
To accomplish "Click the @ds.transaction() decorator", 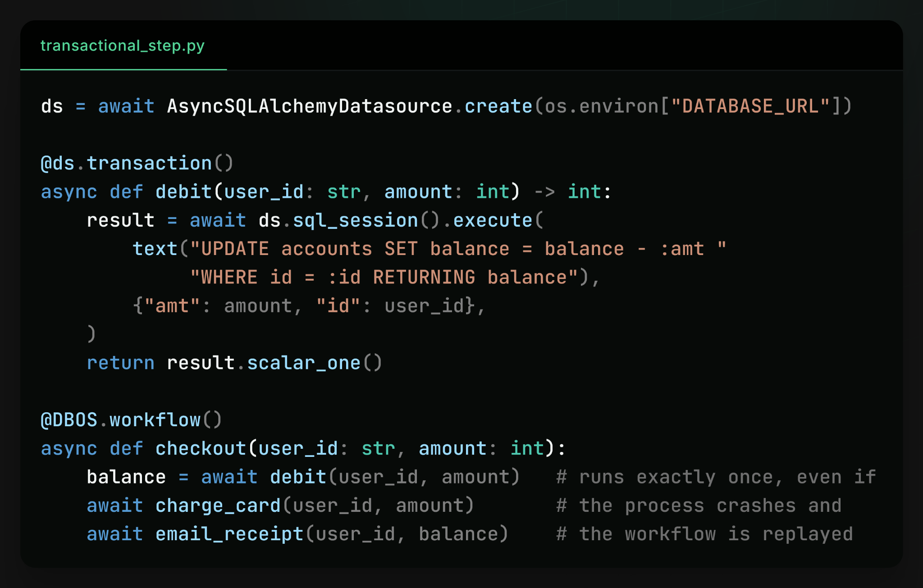I will (137, 163).
